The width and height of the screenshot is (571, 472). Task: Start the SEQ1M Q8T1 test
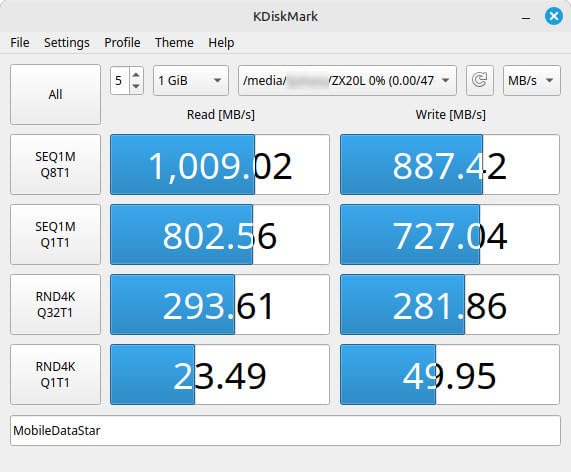[x=55, y=164]
